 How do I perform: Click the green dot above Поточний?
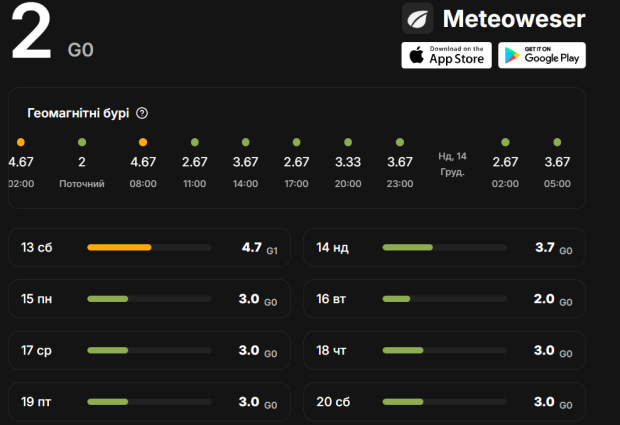click(82, 142)
